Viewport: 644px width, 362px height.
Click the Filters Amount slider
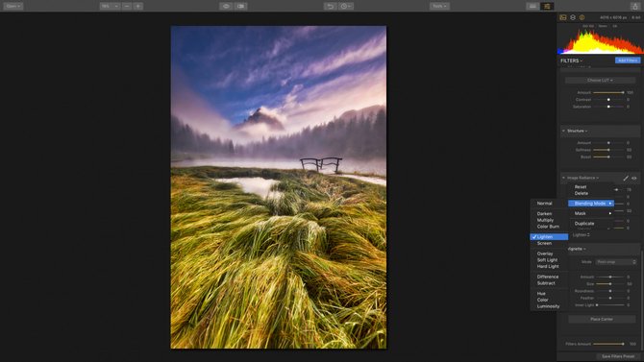(608, 344)
